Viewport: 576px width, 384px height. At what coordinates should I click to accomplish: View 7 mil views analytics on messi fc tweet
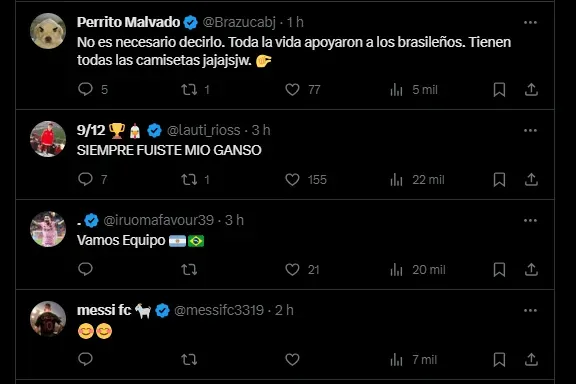point(414,360)
